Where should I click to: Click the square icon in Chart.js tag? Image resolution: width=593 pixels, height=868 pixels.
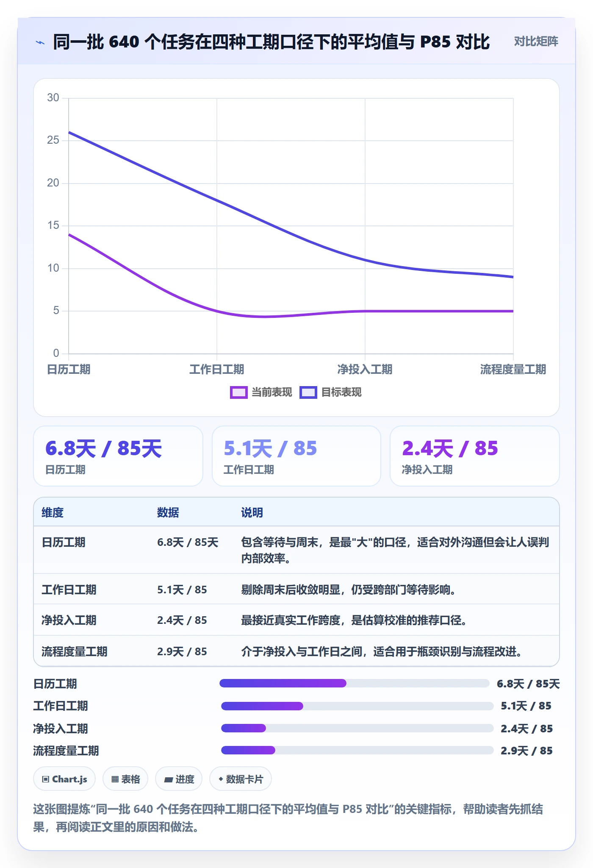pos(46,779)
